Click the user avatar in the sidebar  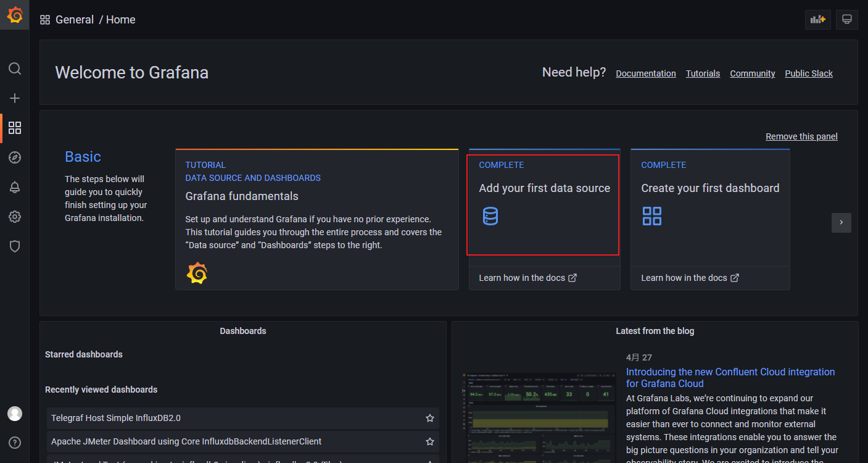(x=15, y=414)
